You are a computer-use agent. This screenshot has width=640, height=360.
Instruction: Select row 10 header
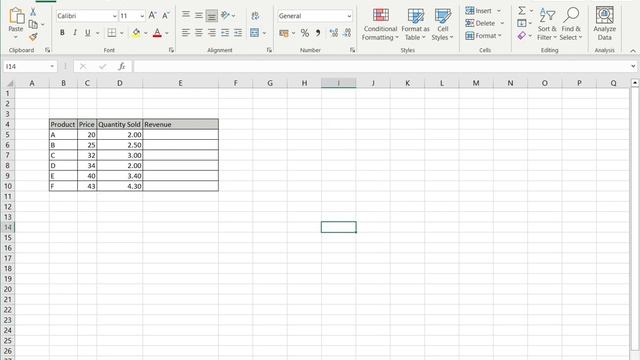click(8, 186)
